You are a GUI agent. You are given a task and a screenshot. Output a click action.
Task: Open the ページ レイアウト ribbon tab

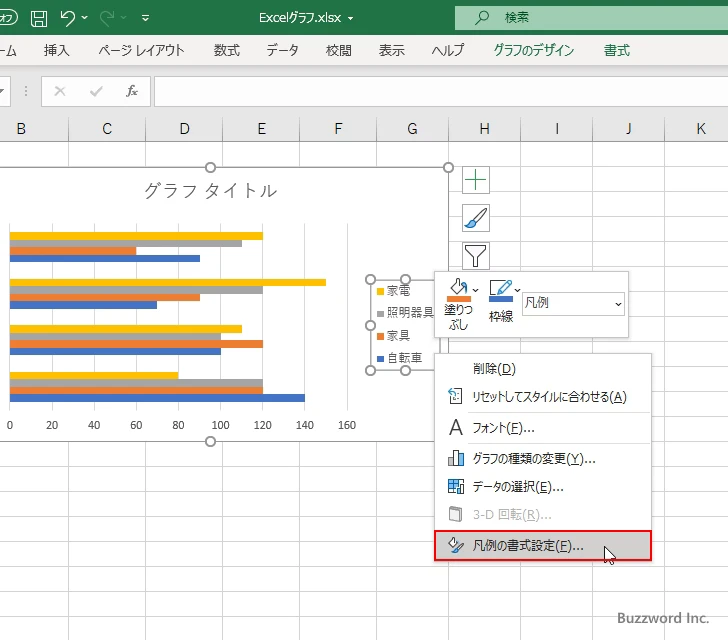pyautogui.click(x=142, y=50)
